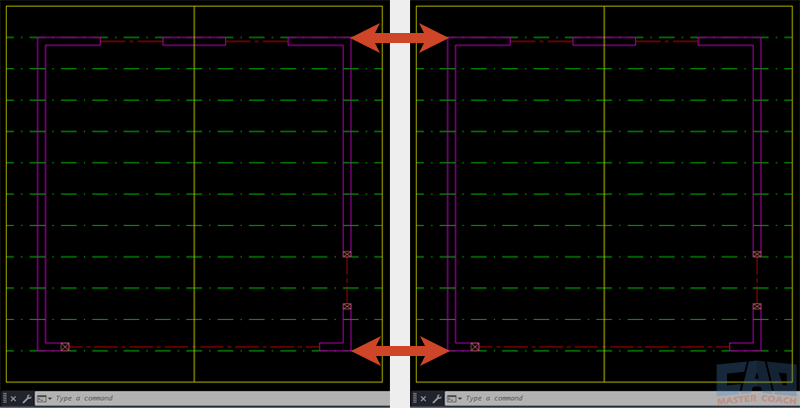Click the left command line grip handle
Screen dimensions: 800x408
coord(5,398)
